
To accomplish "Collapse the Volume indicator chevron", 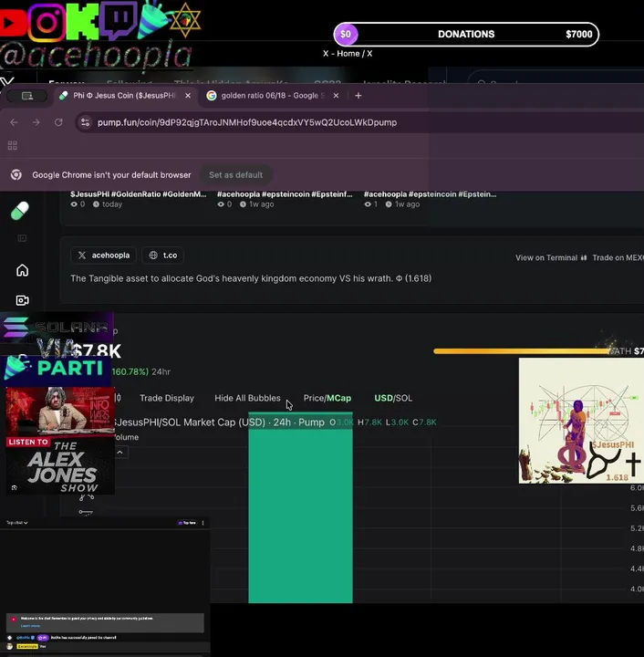I will pos(119,452).
